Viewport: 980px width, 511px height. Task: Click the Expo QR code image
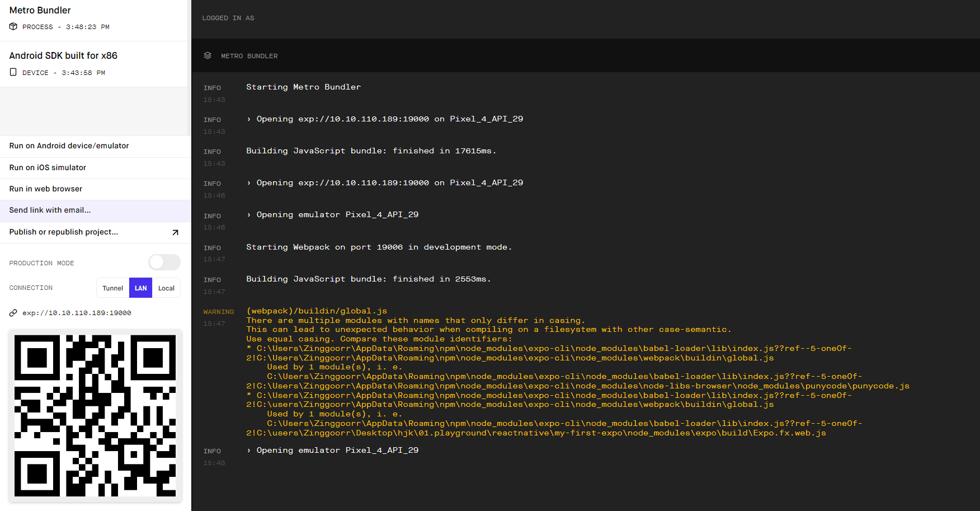tap(95, 416)
